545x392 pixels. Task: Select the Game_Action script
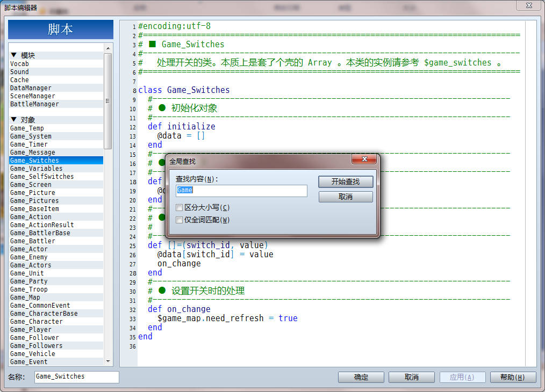click(x=56, y=217)
